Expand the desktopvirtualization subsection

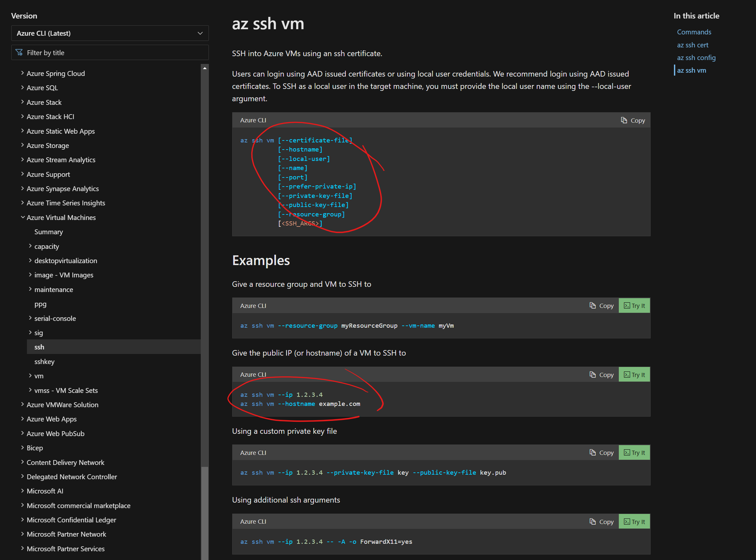tap(30, 260)
